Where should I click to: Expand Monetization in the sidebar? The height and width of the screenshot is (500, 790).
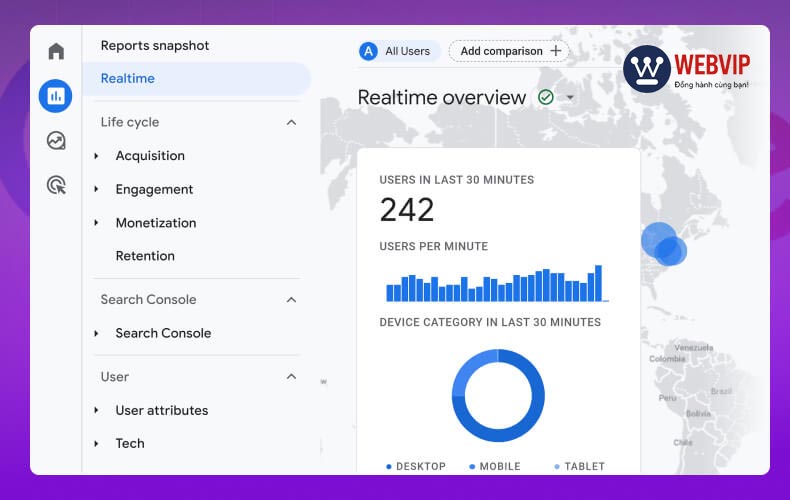coord(96,223)
